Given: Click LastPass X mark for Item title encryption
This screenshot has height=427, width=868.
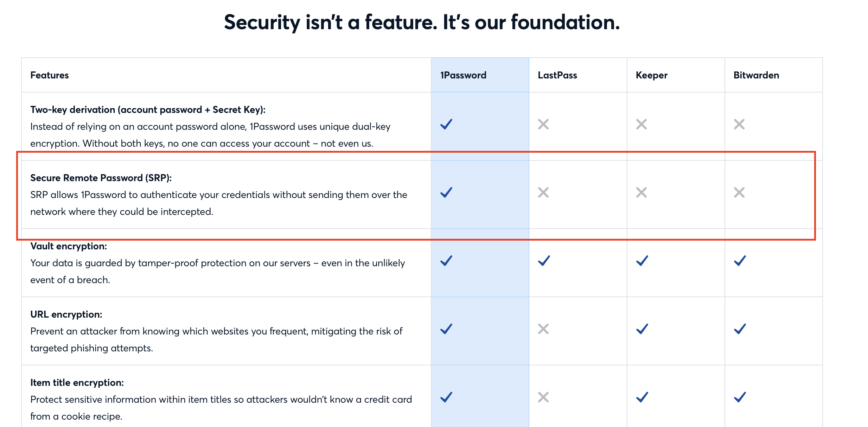Looking at the screenshot, I should point(543,397).
